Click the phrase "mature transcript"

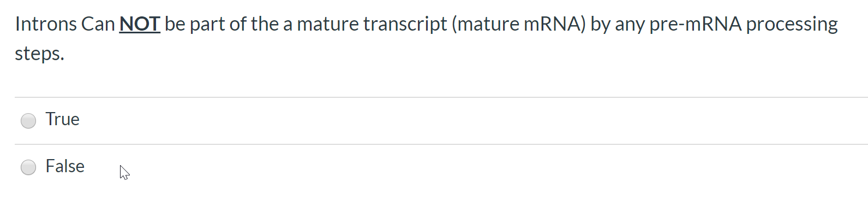coord(372,24)
